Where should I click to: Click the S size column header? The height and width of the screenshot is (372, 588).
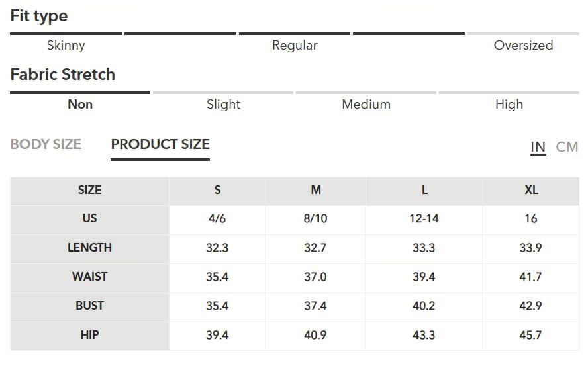(217, 190)
